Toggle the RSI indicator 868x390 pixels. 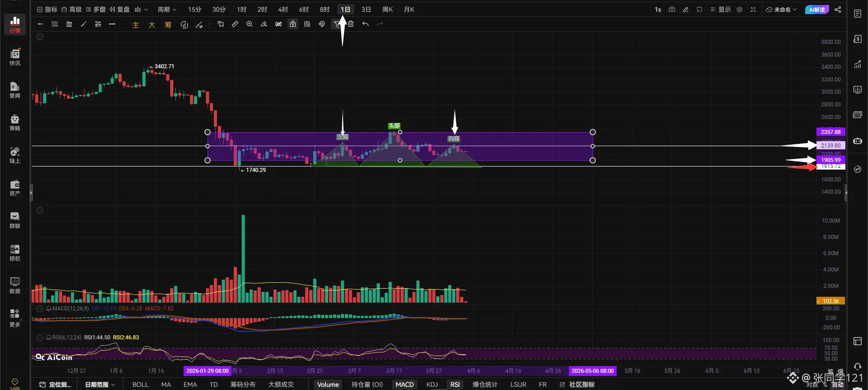pos(455,385)
